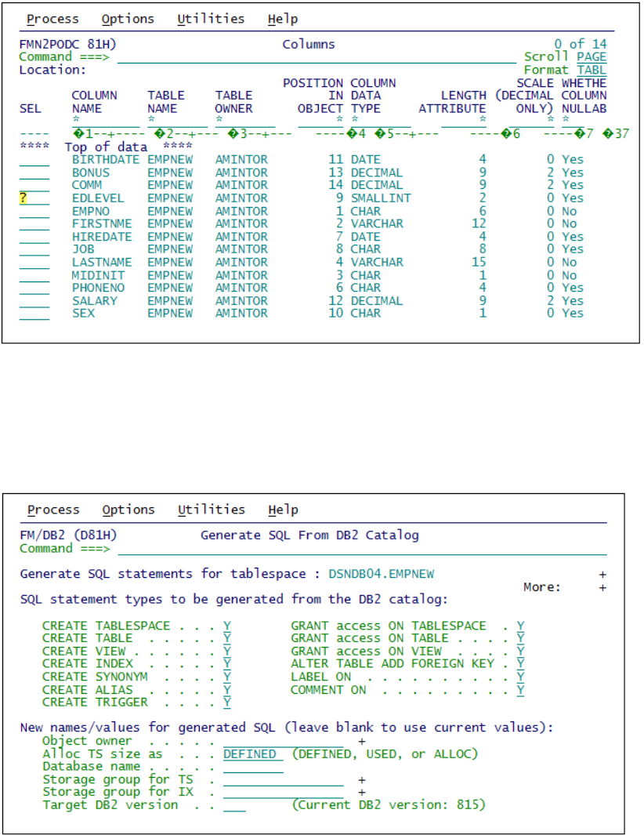Click Format field showing TABL
The image size is (644, 835).
click(x=592, y=70)
